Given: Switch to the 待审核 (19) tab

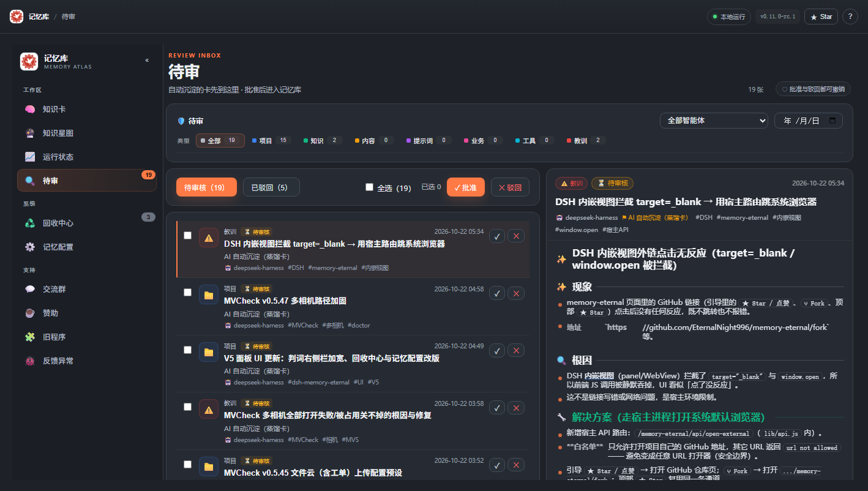Looking at the screenshot, I should pyautogui.click(x=206, y=187).
